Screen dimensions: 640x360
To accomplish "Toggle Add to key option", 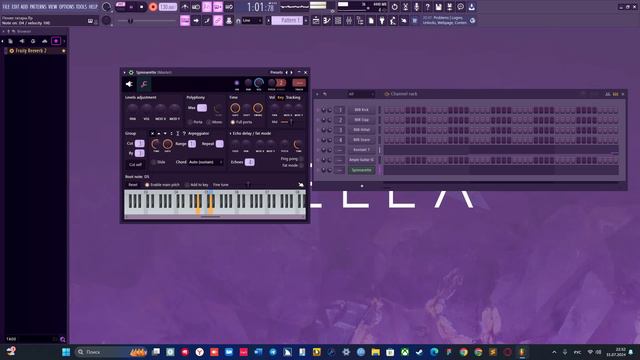I will coord(196,185).
